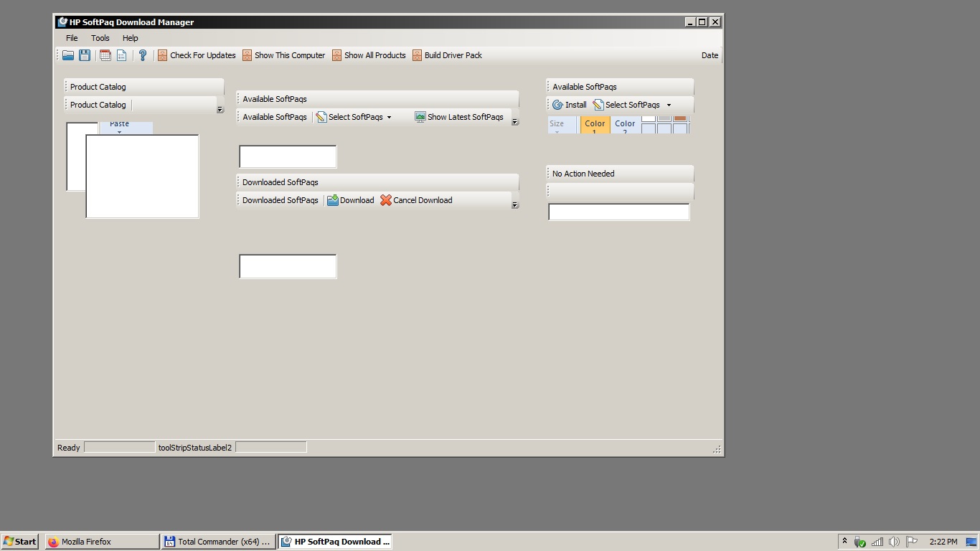Image resolution: width=980 pixels, height=551 pixels.
Task: Choose Paste from the context menu
Action: point(119,123)
